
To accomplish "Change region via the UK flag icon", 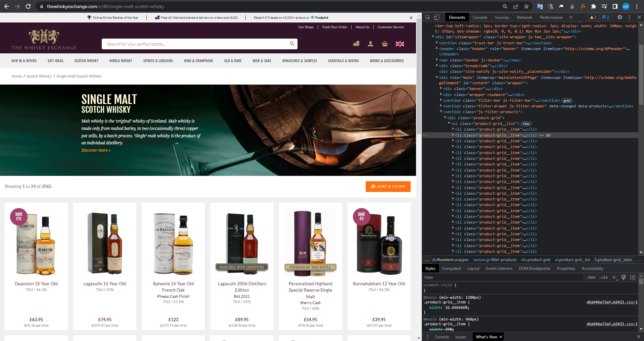I will click(400, 44).
